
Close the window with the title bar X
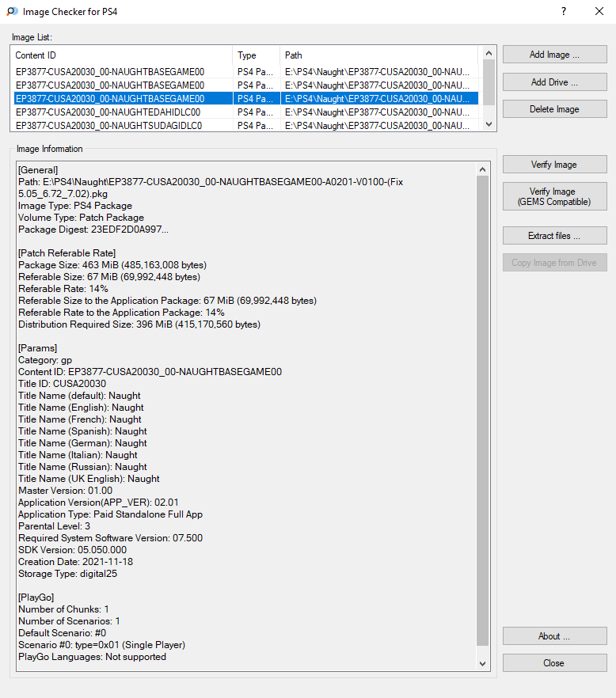(599, 12)
